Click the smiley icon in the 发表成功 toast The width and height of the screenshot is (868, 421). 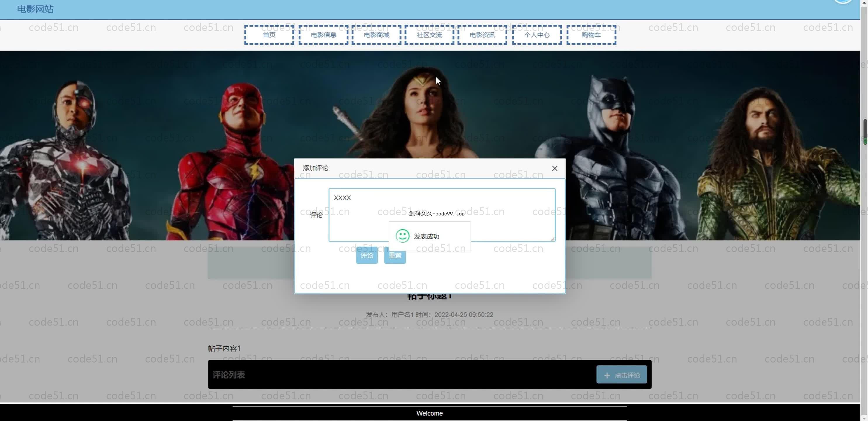coord(402,236)
